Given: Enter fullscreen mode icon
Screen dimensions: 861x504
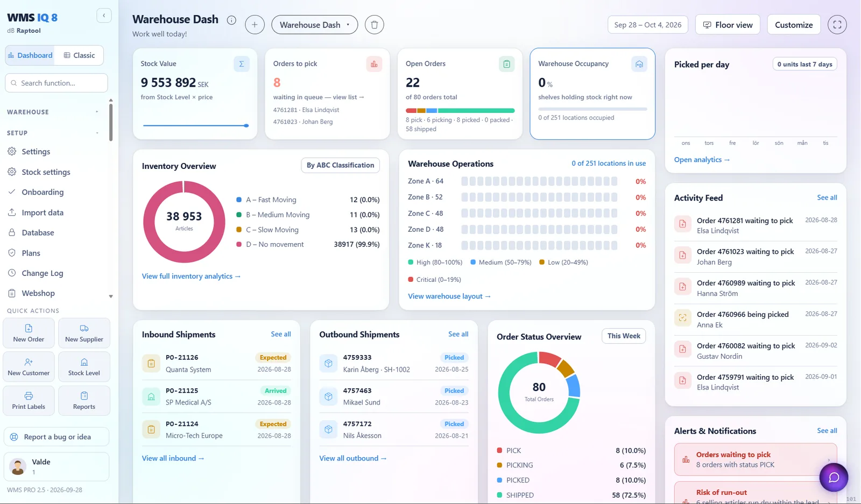Looking at the screenshot, I should 837,25.
